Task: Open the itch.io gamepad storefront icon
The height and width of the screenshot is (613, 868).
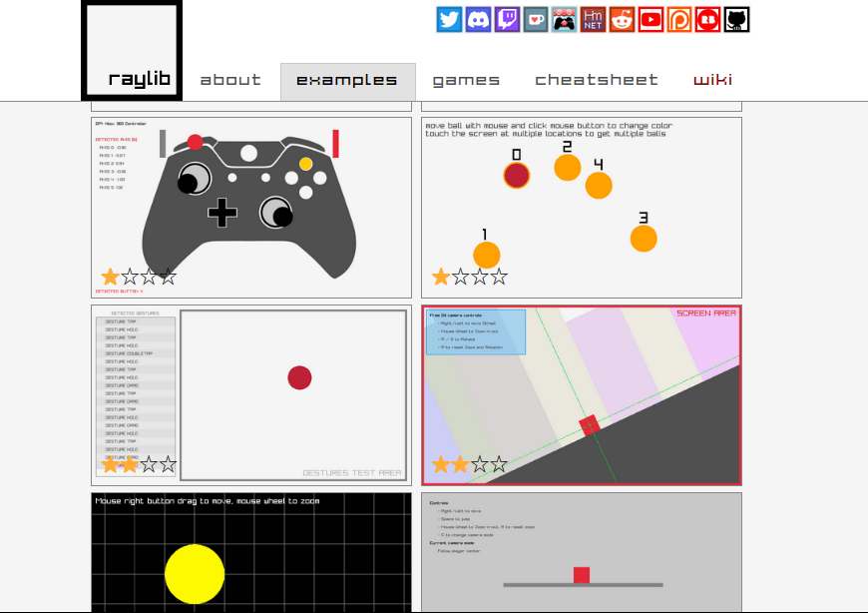Action: click(564, 20)
